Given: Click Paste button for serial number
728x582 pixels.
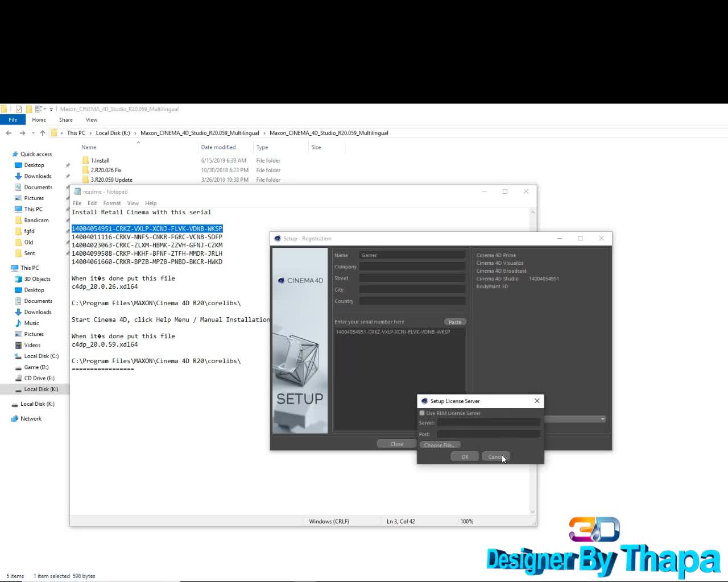Looking at the screenshot, I should coord(455,322).
